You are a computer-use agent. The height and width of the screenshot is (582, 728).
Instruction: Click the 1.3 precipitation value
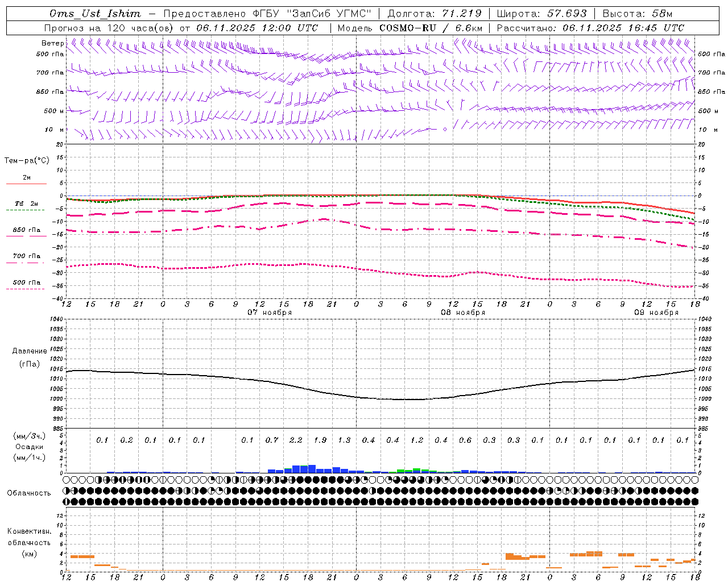[x=344, y=440]
